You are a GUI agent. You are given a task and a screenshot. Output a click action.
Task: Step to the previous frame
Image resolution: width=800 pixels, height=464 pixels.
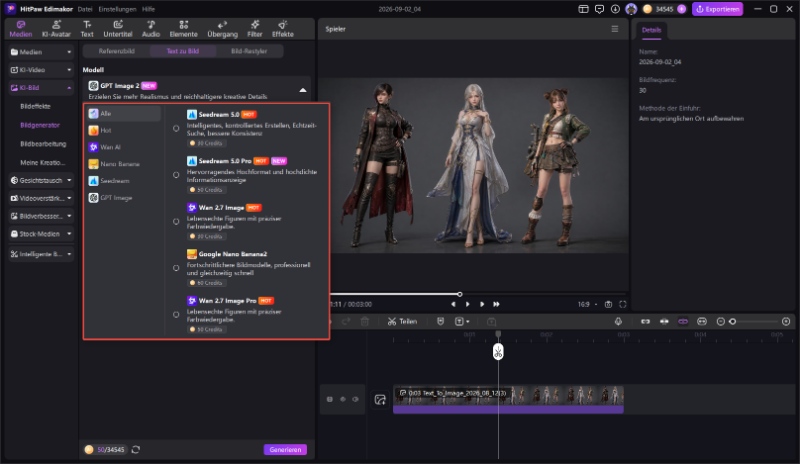click(453, 304)
